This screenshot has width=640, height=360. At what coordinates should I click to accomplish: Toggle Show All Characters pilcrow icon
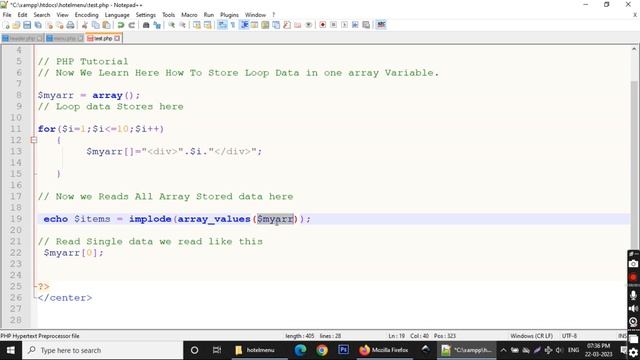click(233, 25)
